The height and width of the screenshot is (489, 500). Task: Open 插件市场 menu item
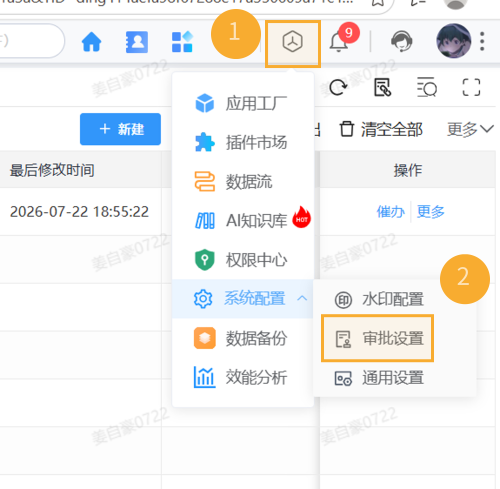click(x=243, y=142)
